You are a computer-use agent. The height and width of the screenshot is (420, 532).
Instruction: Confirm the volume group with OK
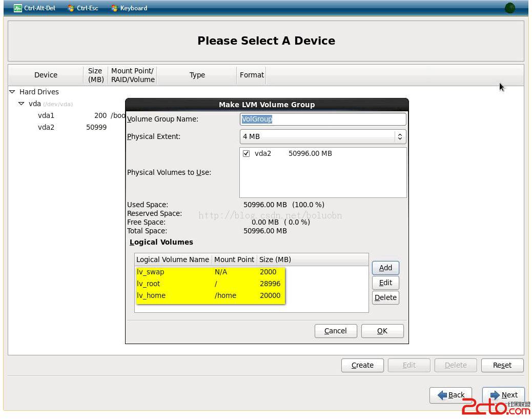pos(382,331)
